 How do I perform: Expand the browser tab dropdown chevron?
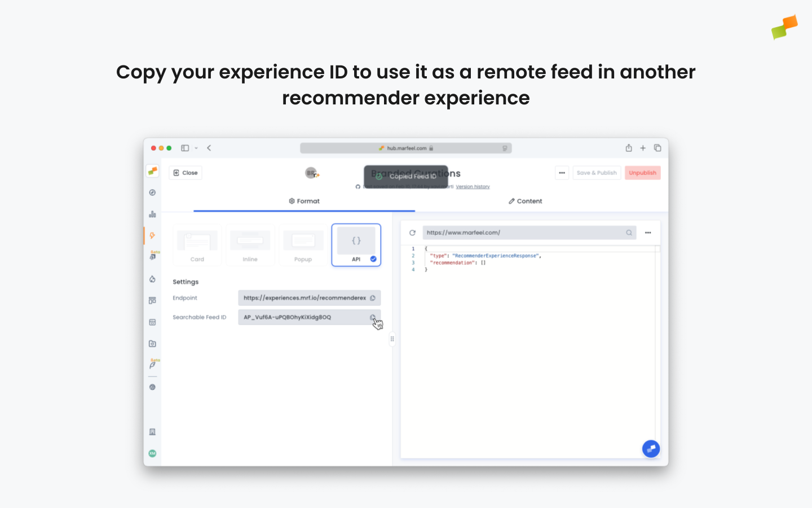(196, 148)
